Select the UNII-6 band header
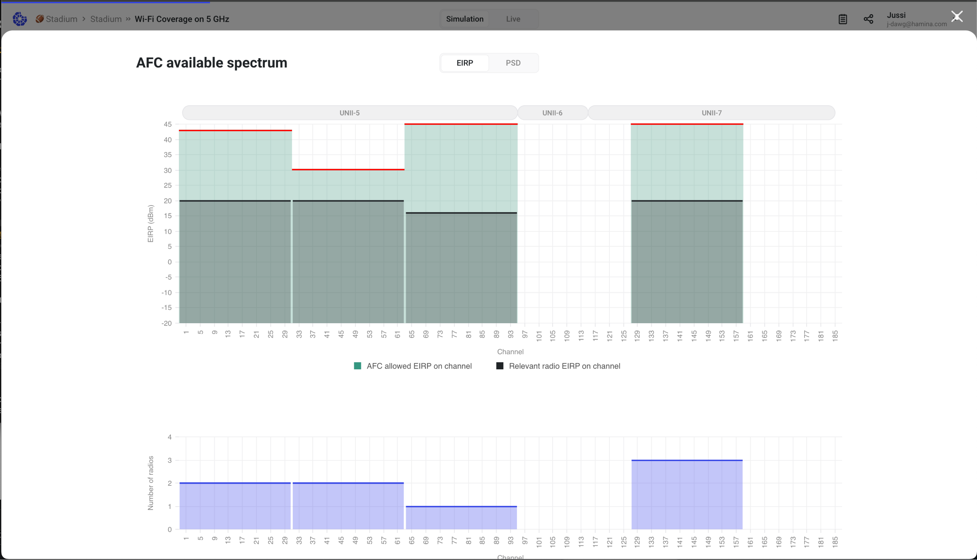Image resolution: width=977 pixels, height=560 pixels. pos(552,112)
